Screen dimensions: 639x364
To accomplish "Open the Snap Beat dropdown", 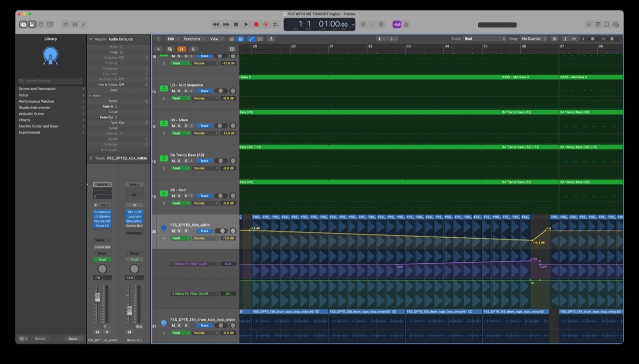I will 484,39.
